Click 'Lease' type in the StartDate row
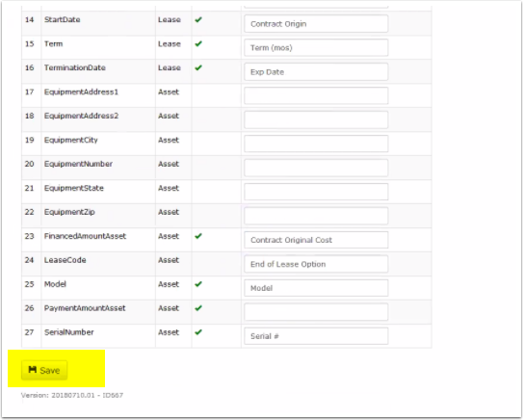 point(170,19)
